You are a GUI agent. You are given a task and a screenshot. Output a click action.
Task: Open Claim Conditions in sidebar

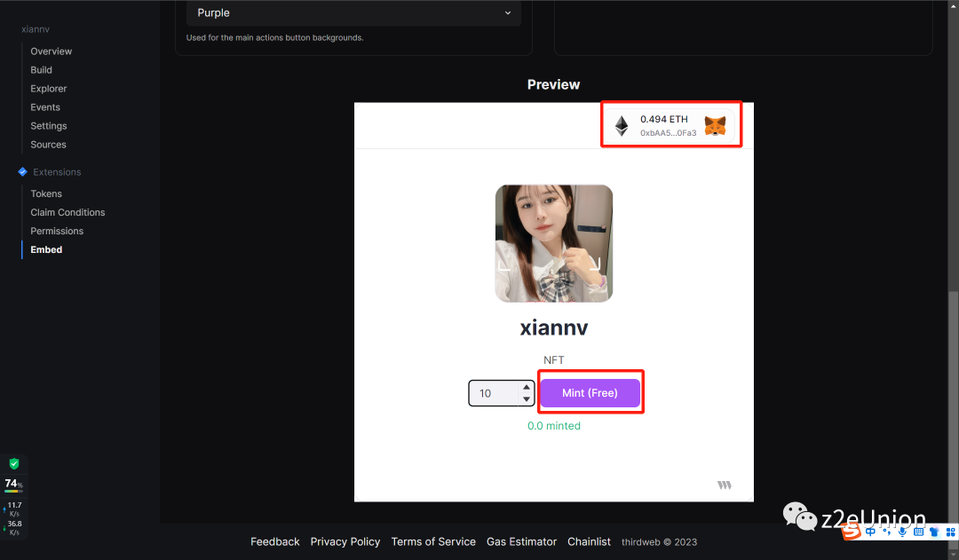pyautogui.click(x=67, y=212)
